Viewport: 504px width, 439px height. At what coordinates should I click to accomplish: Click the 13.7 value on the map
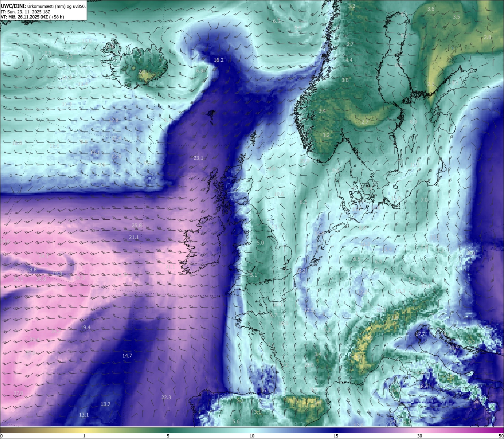pos(105,404)
